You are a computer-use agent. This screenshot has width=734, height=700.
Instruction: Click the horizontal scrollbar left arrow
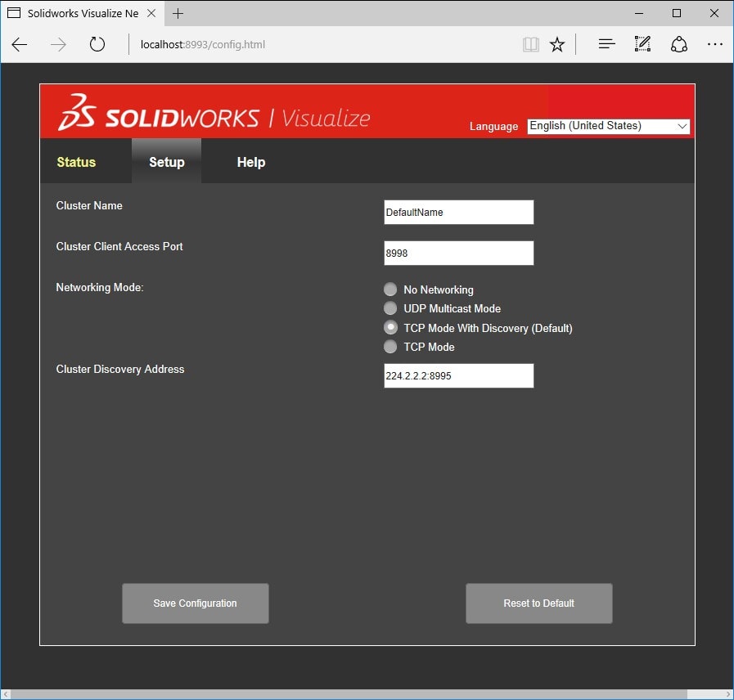[5, 694]
